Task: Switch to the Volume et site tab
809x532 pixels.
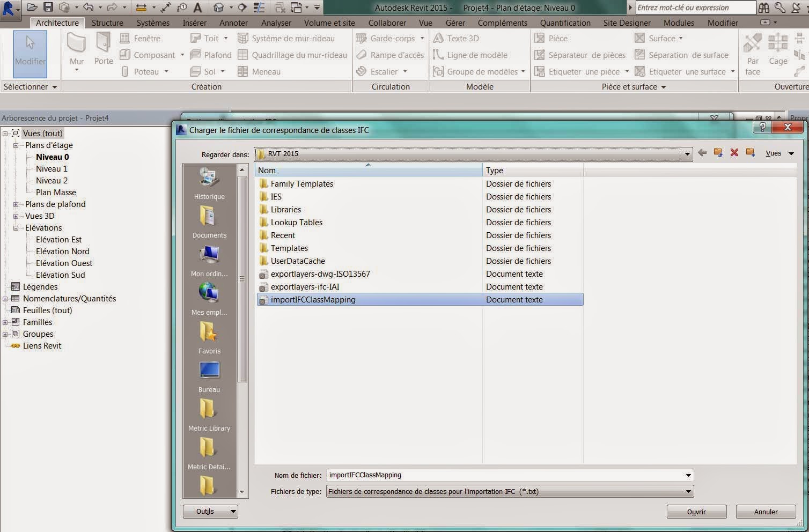Action: pos(329,23)
